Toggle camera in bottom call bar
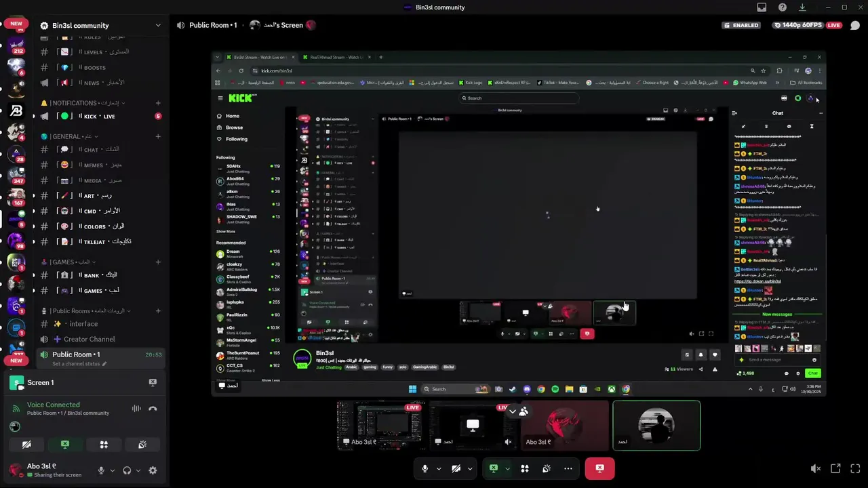Viewport: 868px width, 488px height. pyautogui.click(x=456, y=468)
